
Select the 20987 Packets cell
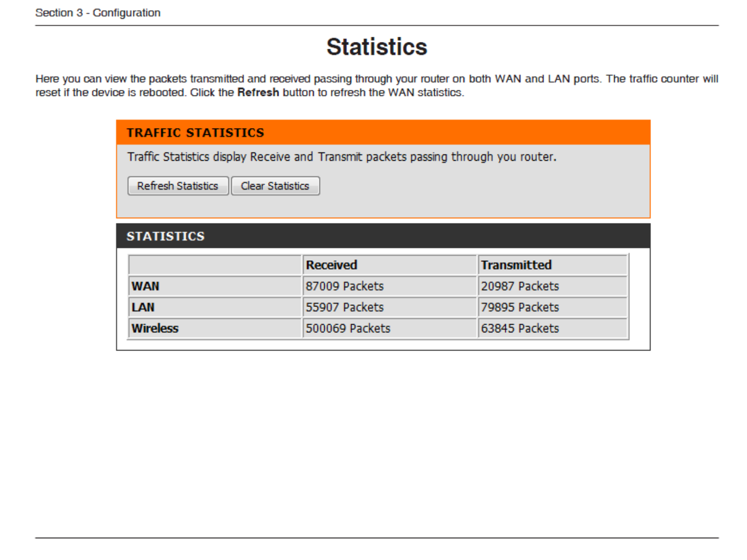[553, 286]
